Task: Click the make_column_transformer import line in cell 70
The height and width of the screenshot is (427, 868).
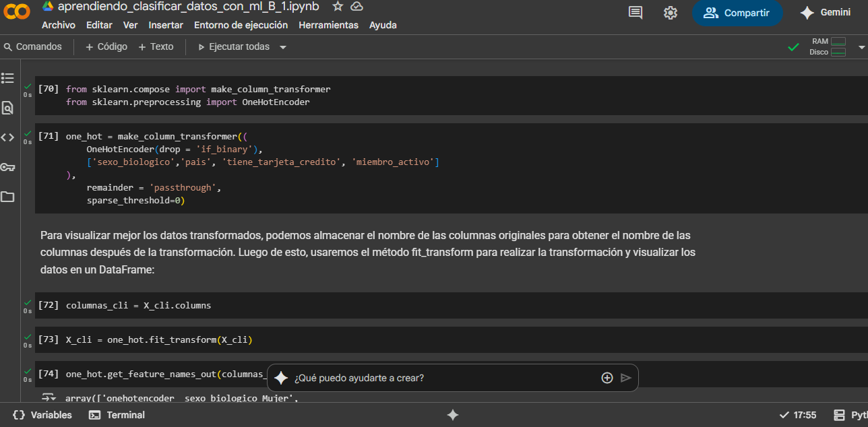Action: click(x=198, y=89)
